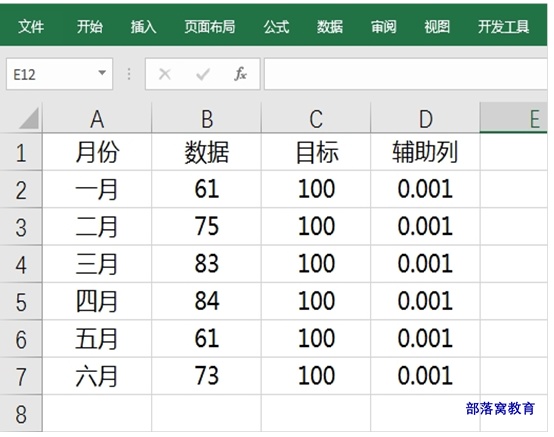
Task: Select column D header
Action: (425, 119)
